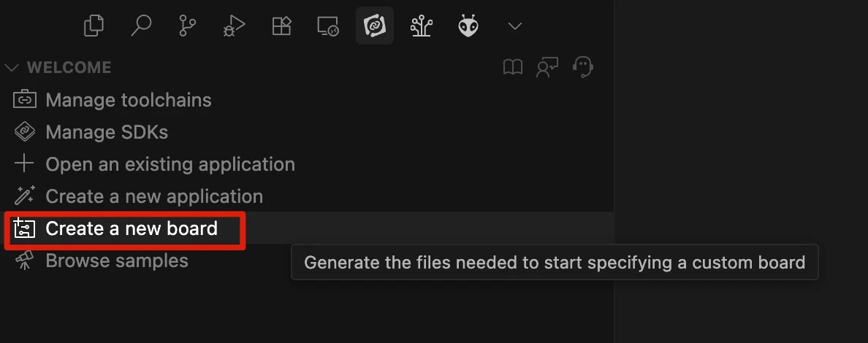Open the Run and Debug view

pos(234,26)
